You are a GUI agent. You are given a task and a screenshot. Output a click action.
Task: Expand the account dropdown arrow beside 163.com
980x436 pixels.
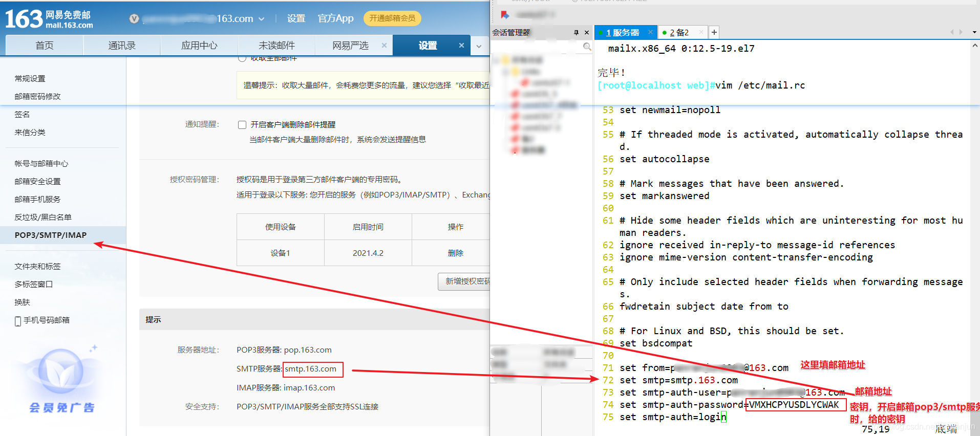261,19
